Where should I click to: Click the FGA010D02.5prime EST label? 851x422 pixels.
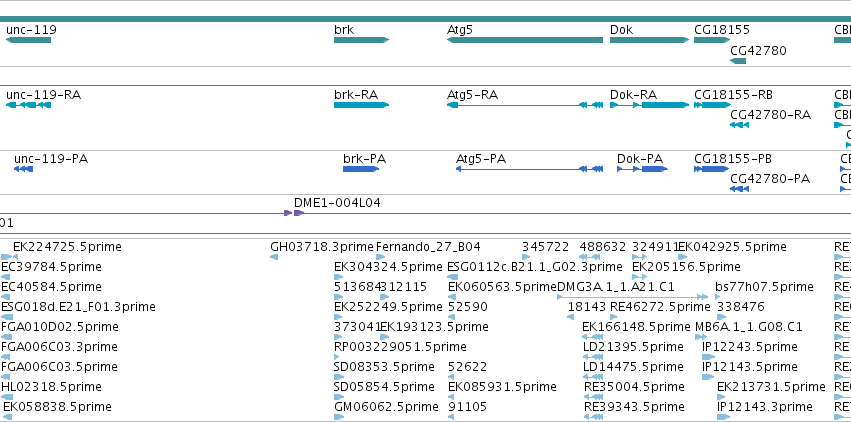point(60,327)
